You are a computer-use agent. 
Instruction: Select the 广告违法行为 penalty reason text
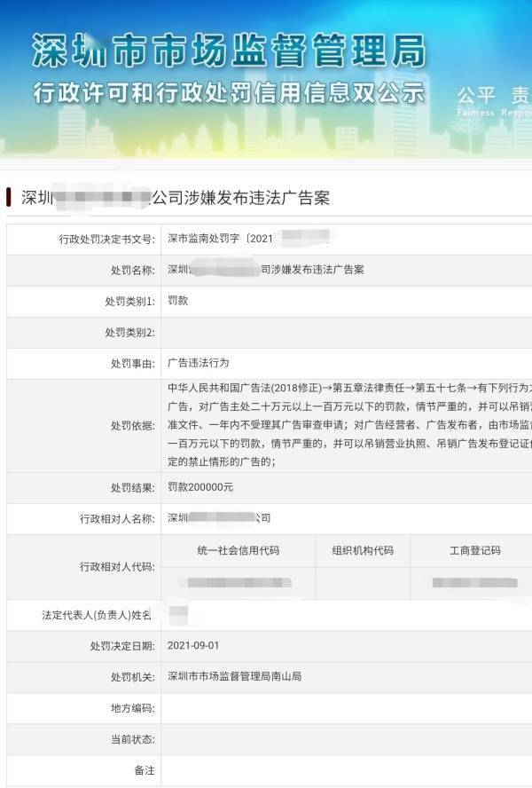pyautogui.click(x=199, y=363)
